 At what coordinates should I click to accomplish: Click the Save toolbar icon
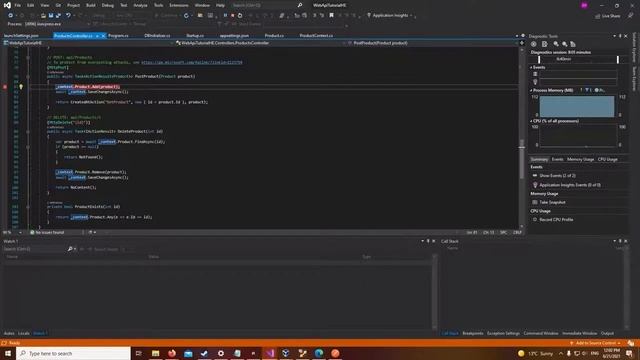coord(51,16)
